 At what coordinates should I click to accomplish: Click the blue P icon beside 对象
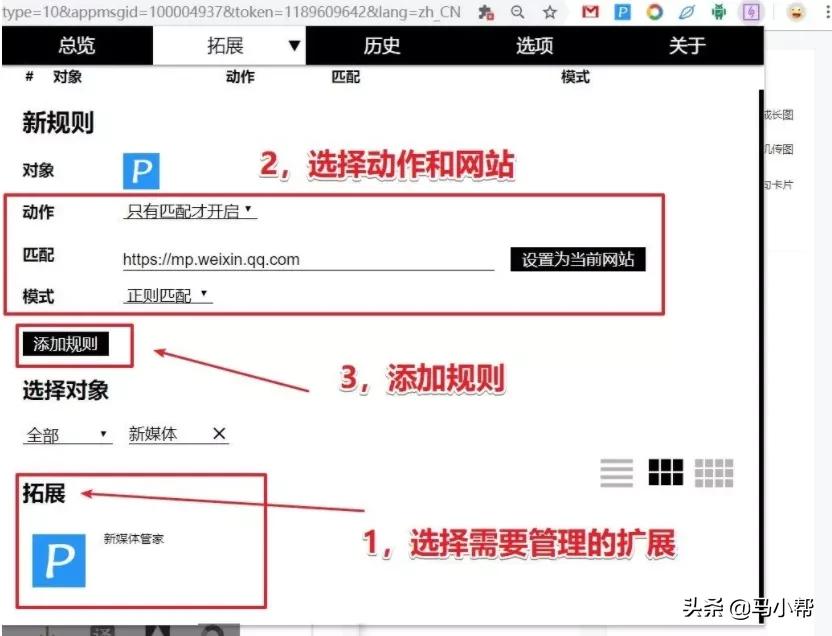point(141,171)
